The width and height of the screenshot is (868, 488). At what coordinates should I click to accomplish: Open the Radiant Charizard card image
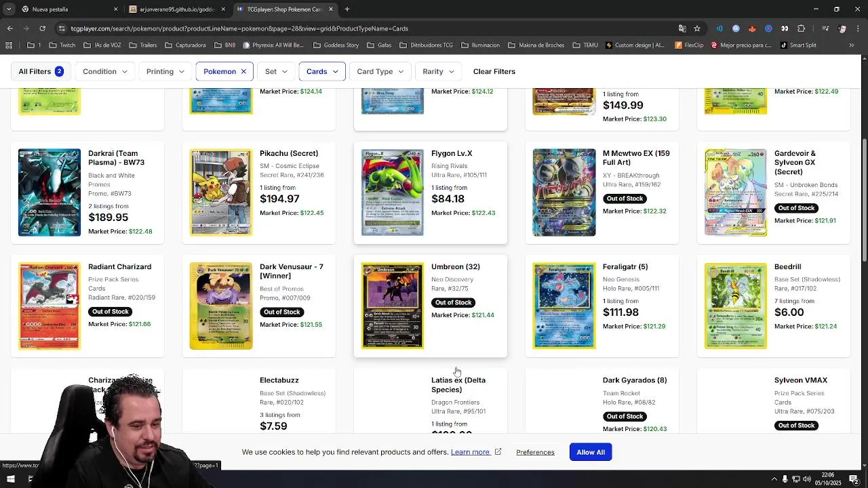point(50,306)
